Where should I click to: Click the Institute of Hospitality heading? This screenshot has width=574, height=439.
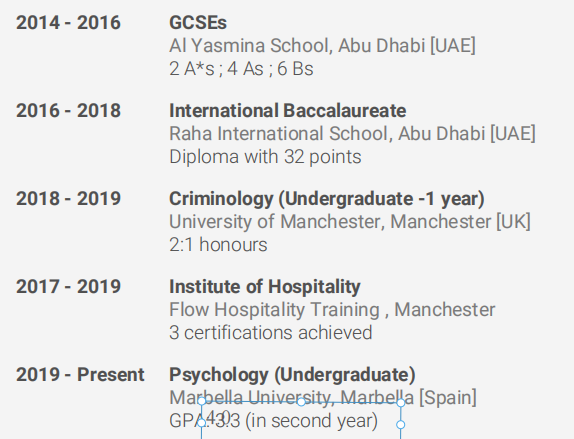pyautogui.click(x=265, y=287)
